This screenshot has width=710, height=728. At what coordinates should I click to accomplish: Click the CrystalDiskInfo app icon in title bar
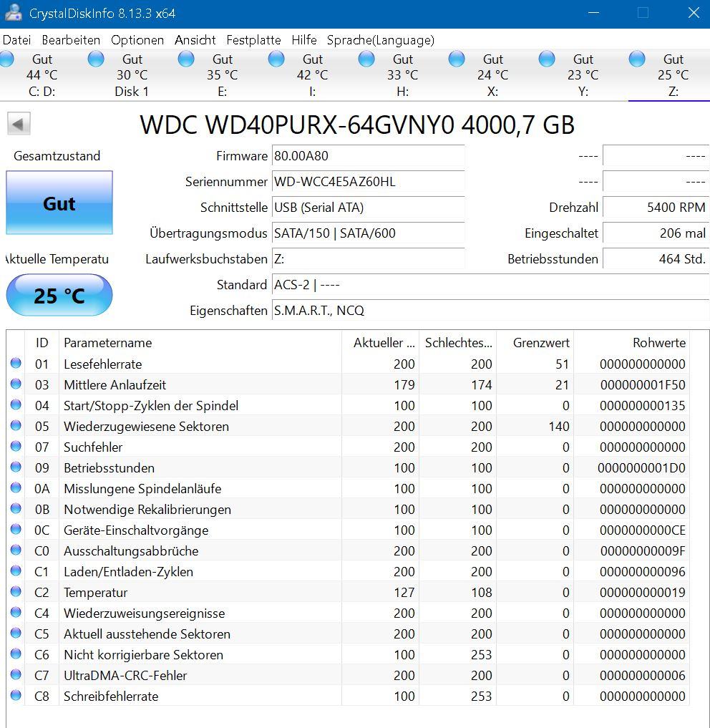13,13
